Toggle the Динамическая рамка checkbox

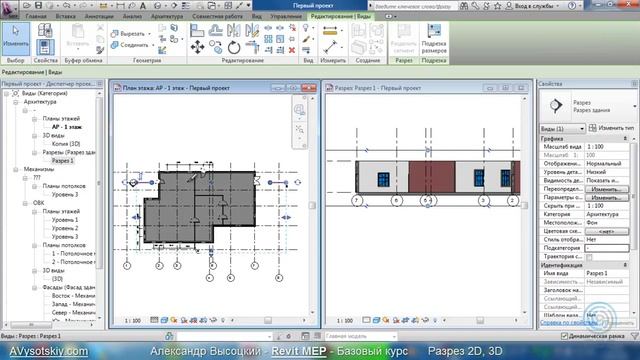tap(564, 336)
